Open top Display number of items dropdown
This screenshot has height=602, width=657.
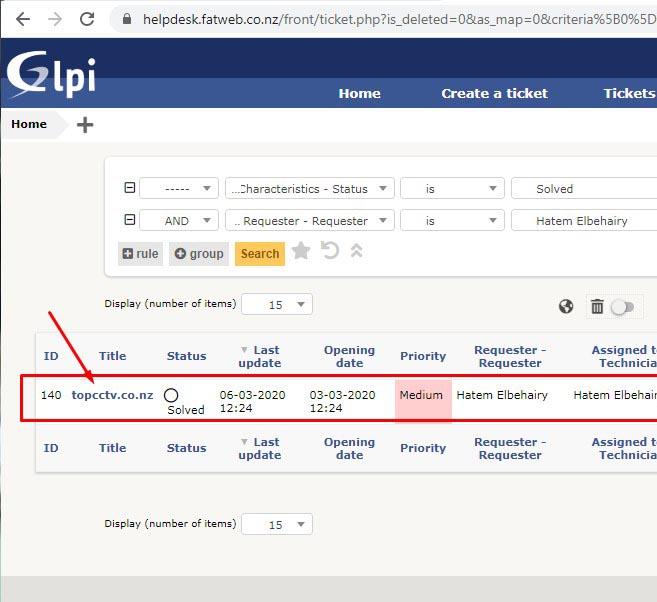pos(277,304)
